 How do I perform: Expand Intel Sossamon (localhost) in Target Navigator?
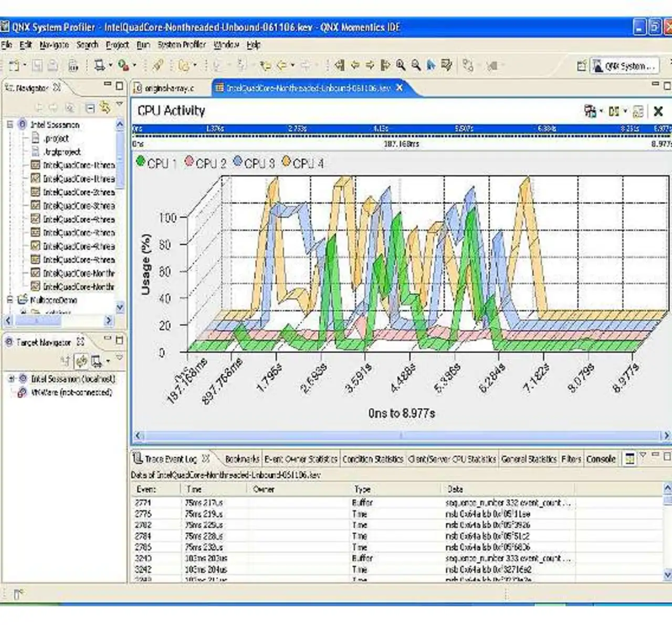click(x=12, y=378)
